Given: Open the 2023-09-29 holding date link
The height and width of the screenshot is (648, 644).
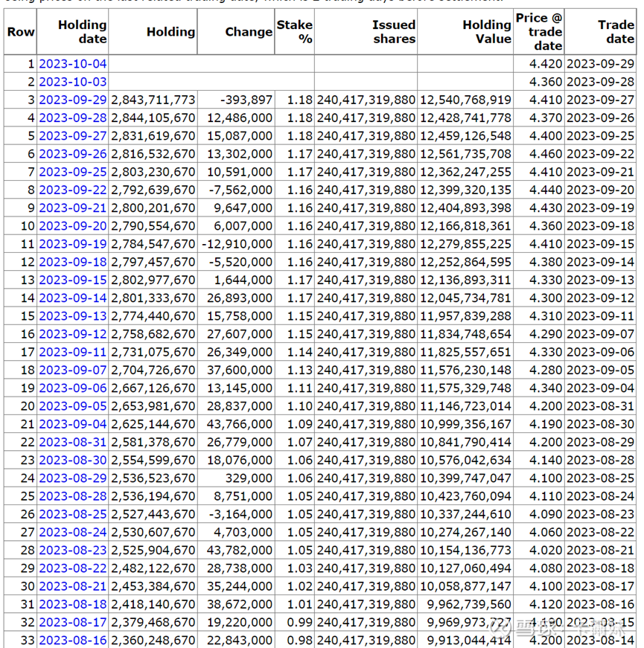Looking at the screenshot, I should [73, 100].
